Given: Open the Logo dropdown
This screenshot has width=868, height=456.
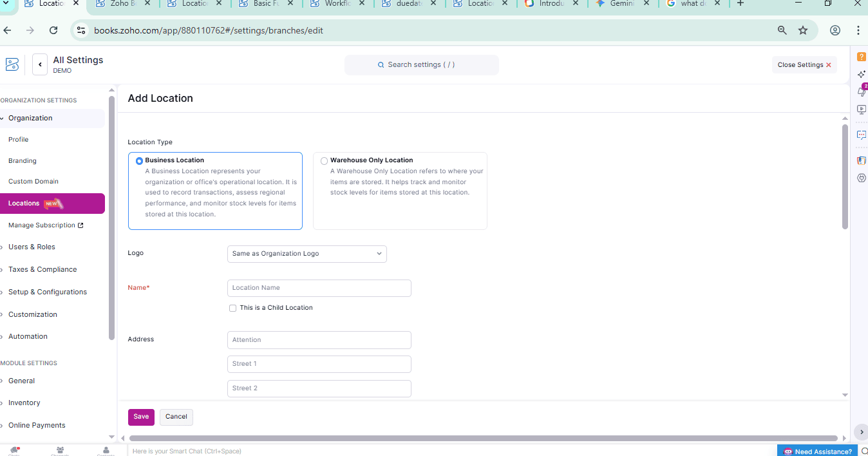Looking at the screenshot, I should click(x=307, y=254).
